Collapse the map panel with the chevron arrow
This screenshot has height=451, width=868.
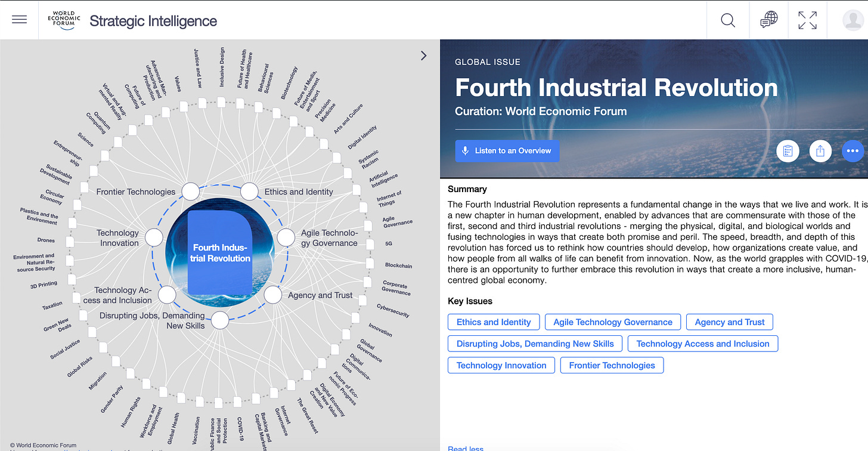pos(423,55)
